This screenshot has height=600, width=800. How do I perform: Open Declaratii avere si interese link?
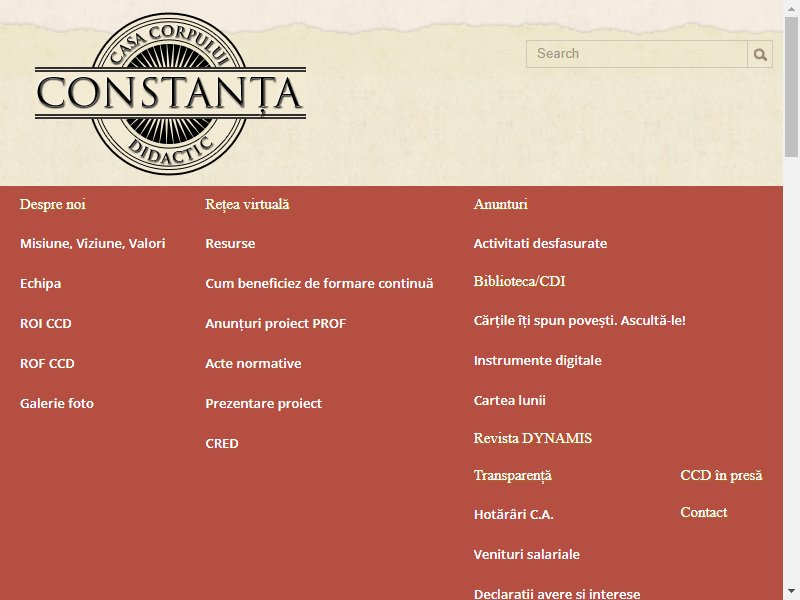[x=557, y=594]
